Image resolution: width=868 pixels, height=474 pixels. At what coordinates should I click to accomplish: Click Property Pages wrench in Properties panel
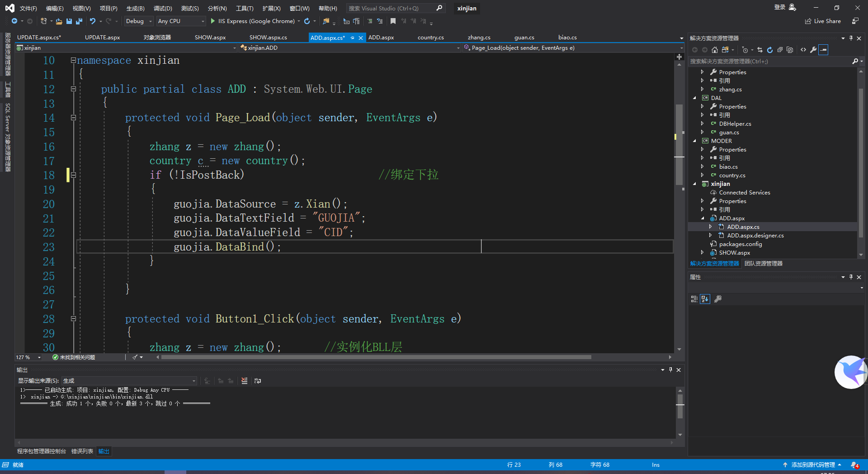(717, 299)
